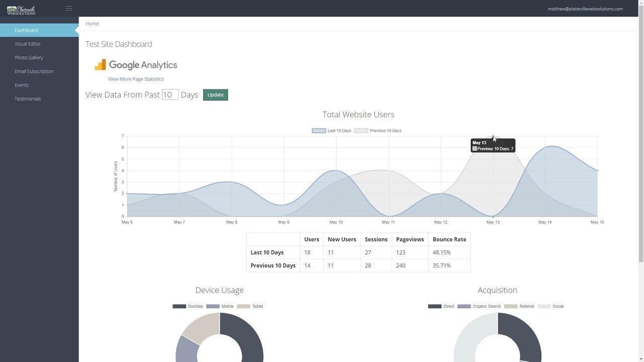Click the Acquisition chart title
This screenshot has height=362, width=644.
pyautogui.click(x=498, y=290)
